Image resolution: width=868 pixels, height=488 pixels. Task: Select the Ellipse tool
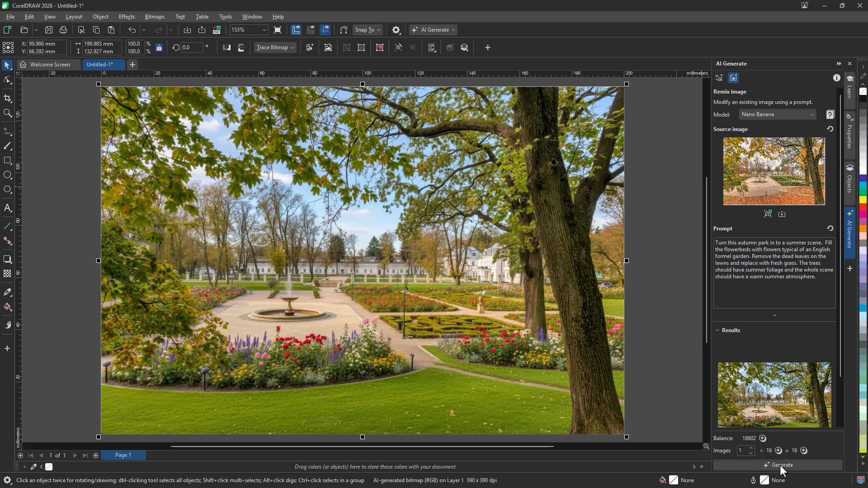(x=7, y=175)
